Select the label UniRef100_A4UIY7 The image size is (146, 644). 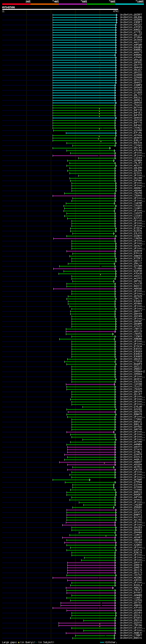pos(131,42)
